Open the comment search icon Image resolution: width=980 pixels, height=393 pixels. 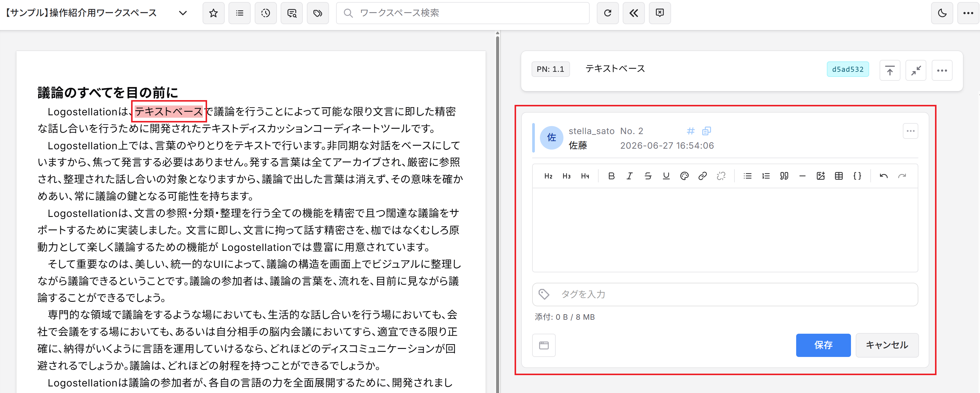coord(292,13)
